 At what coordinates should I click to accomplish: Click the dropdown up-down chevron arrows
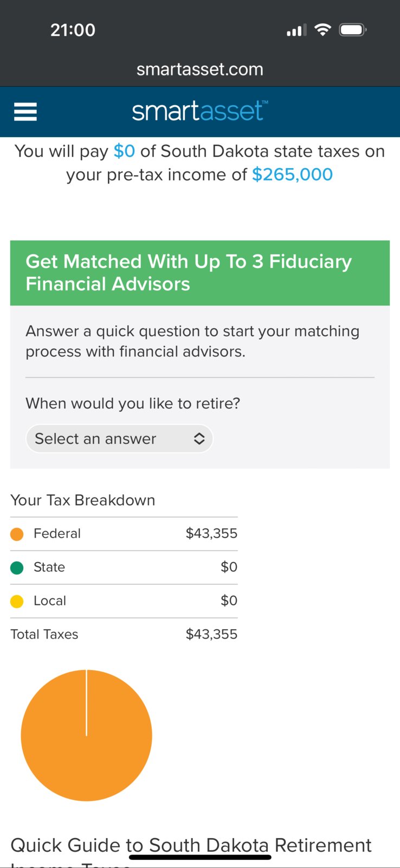coord(199,438)
